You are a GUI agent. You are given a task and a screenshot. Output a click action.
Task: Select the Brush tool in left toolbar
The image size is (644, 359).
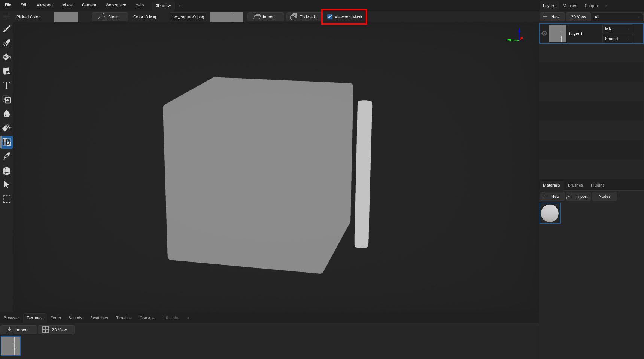coord(7,29)
